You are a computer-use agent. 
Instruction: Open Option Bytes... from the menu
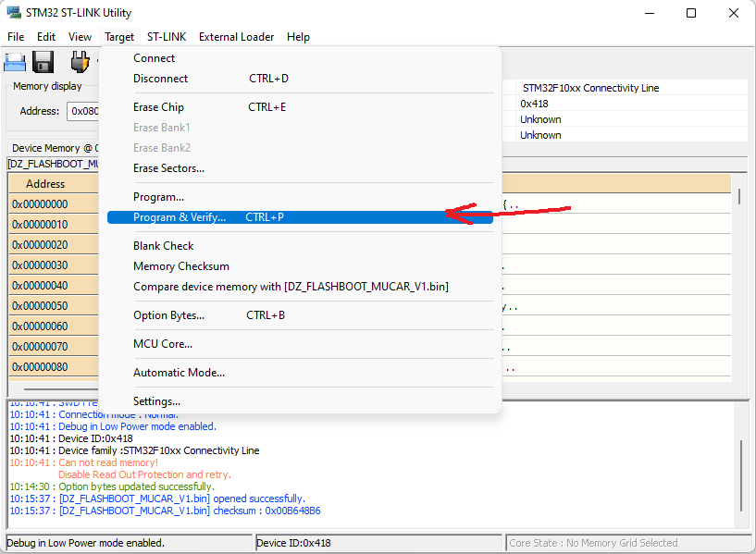click(x=300, y=315)
